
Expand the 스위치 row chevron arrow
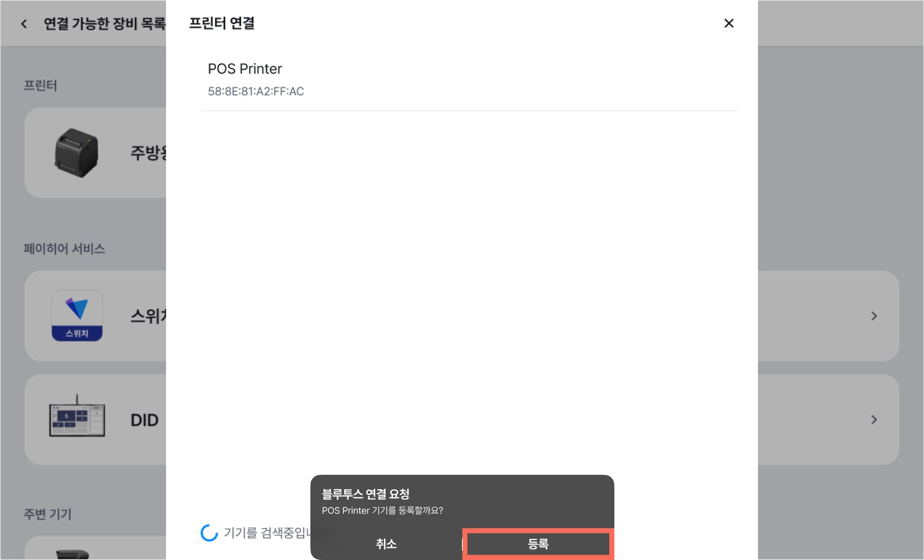[874, 316]
